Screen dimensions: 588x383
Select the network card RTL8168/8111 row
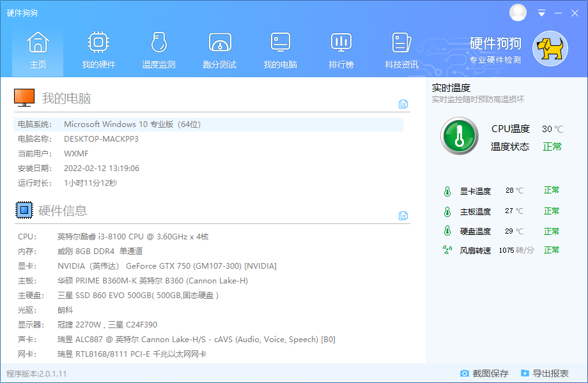pos(112,354)
